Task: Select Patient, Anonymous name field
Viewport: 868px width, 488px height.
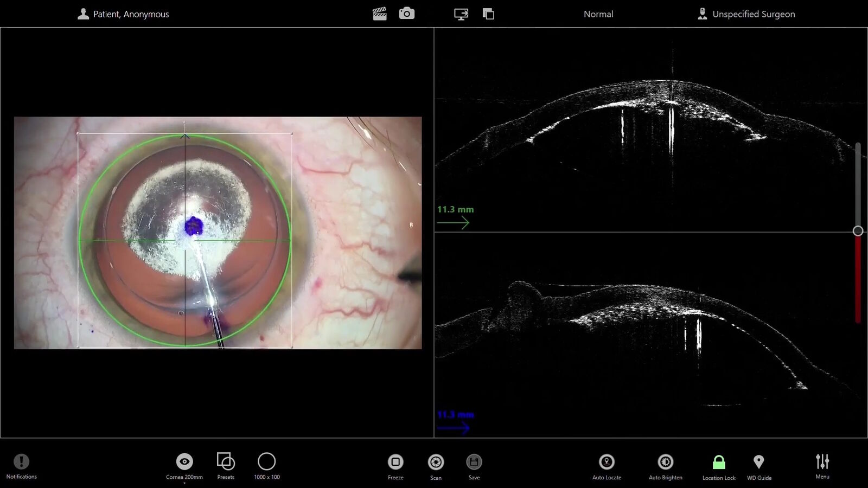Action: 123,14
